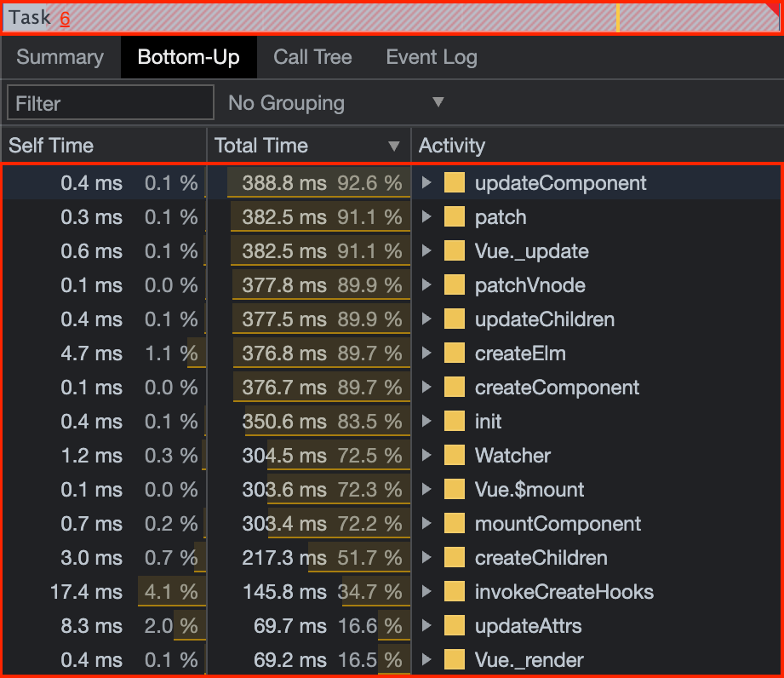The width and height of the screenshot is (784, 678).
Task: Select the updateAttrs yellow source icon
Action: [x=456, y=625]
